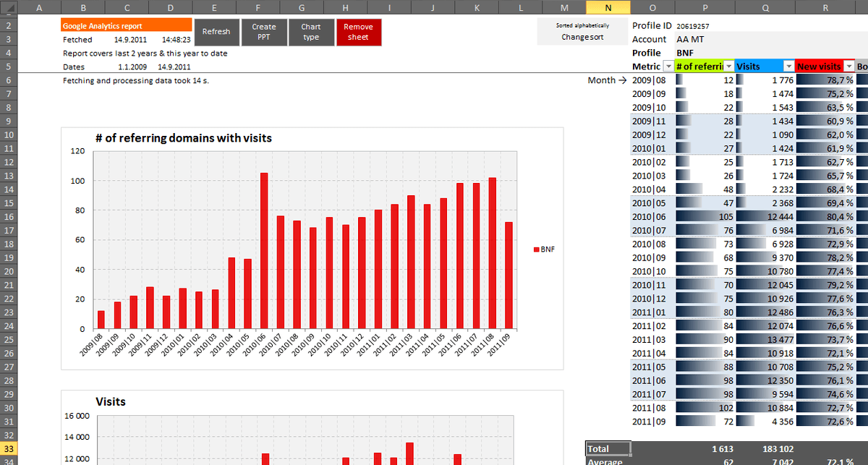Click the BNF legend entry in the chart
The height and width of the screenshot is (465, 868).
point(544,249)
